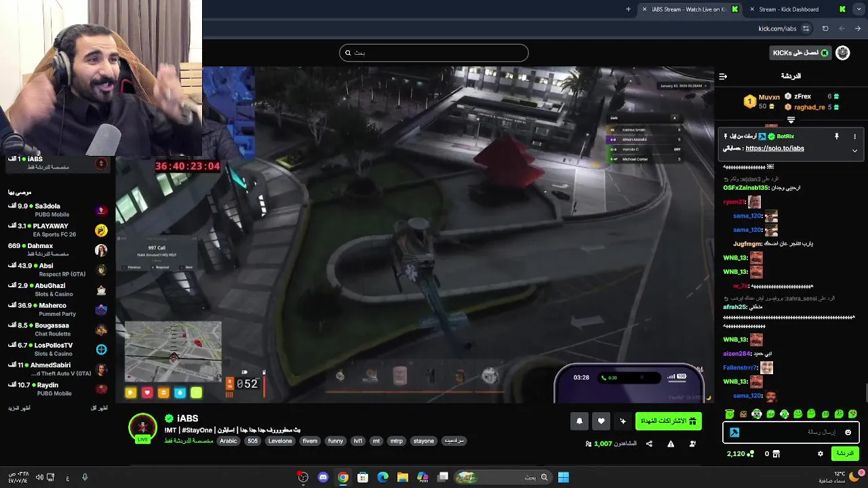Click the green chat send button

pyautogui.click(x=844, y=453)
